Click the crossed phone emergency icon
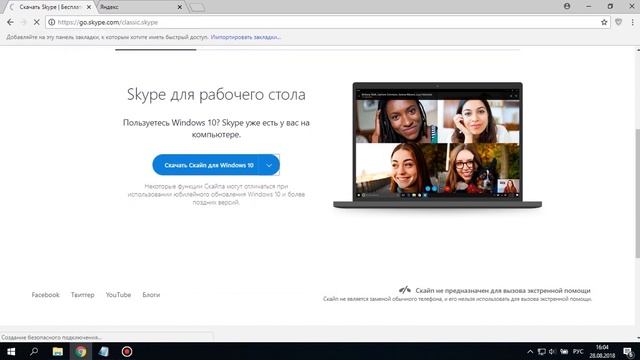640x360 pixels. pyautogui.click(x=404, y=290)
